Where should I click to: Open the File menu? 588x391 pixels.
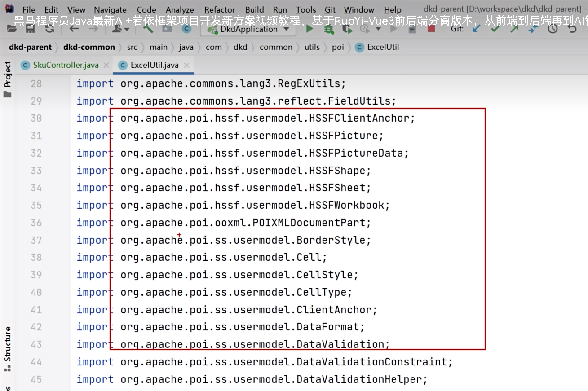[x=29, y=10]
